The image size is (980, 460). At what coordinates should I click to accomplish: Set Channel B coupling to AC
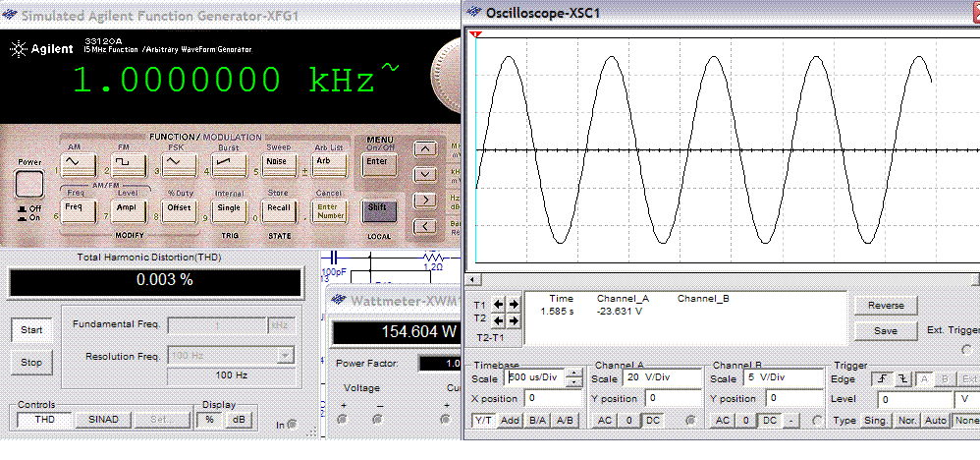click(x=723, y=421)
